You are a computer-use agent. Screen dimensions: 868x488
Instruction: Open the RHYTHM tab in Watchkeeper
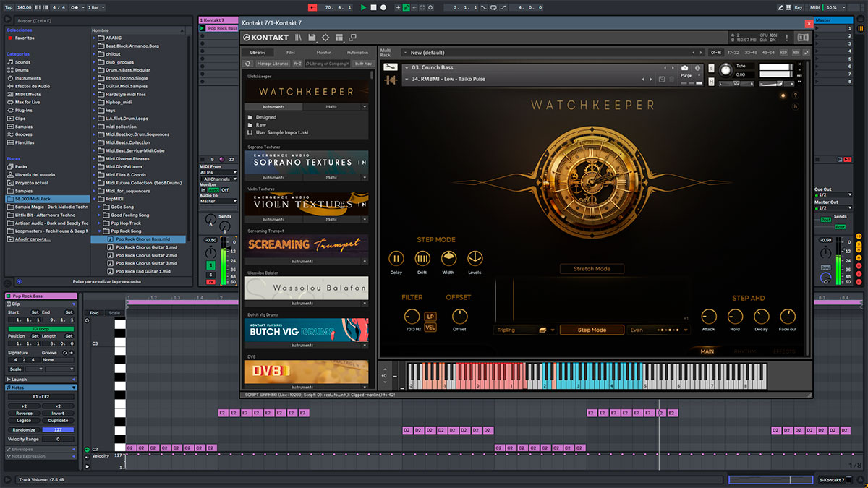point(744,351)
